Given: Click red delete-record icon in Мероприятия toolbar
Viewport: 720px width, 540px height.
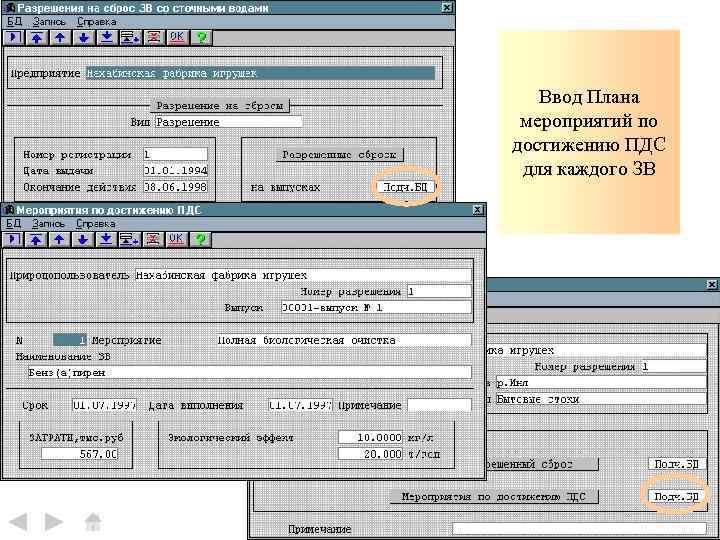Looking at the screenshot, I should click(153, 239).
